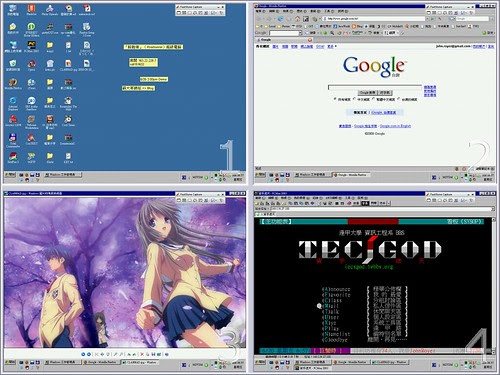Open the Google.com in English link
This screenshot has height=375, width=500.
pos(395,126)
